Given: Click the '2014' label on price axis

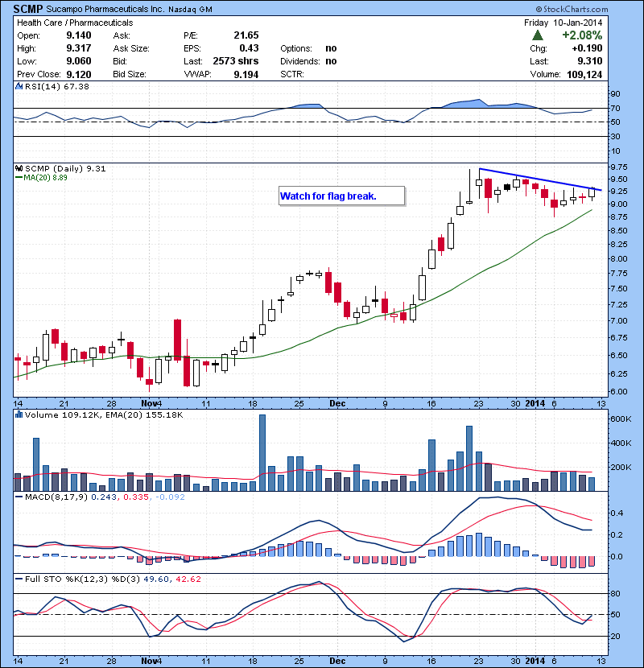Looking at the screenshot, I should [x=535, y=403].
